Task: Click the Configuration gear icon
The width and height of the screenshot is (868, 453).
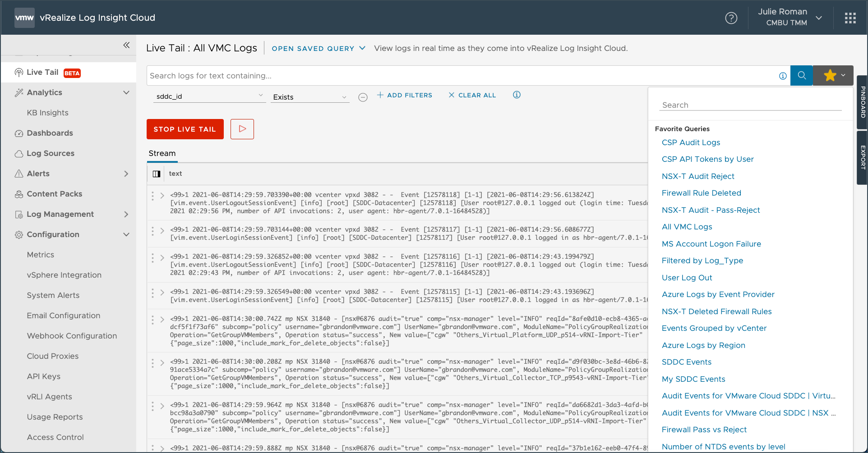Action: pos(19,235)
